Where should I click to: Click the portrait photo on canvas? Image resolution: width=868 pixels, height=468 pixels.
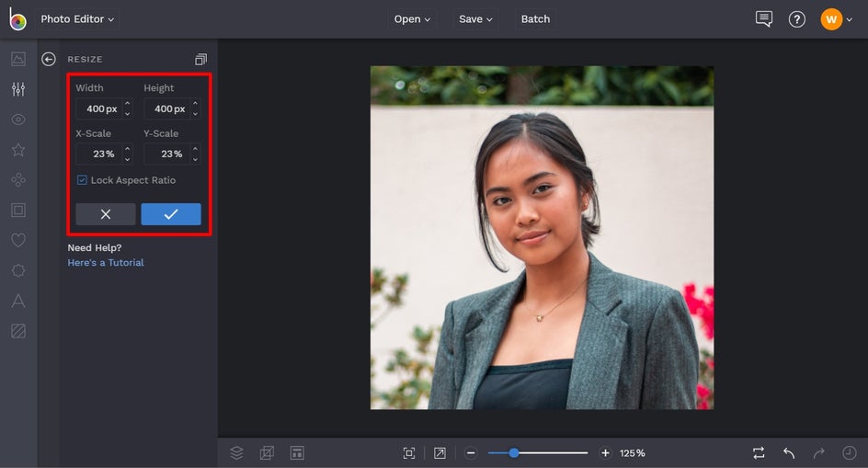542,237
